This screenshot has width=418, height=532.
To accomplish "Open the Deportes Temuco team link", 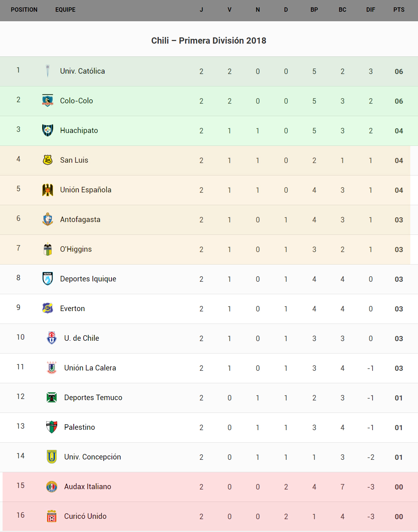I will pos(93,398).
